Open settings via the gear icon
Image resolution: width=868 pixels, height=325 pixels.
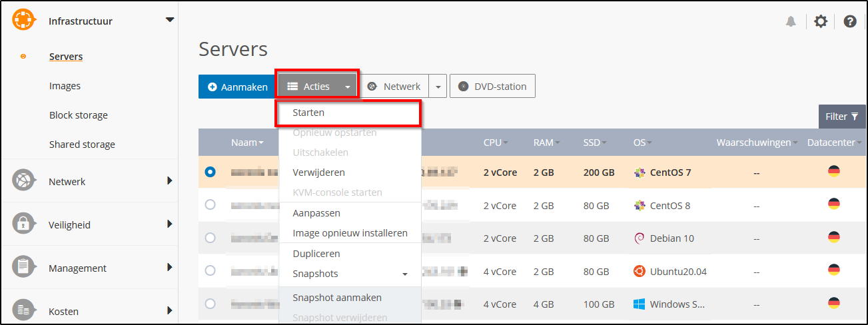coord(821,21)
